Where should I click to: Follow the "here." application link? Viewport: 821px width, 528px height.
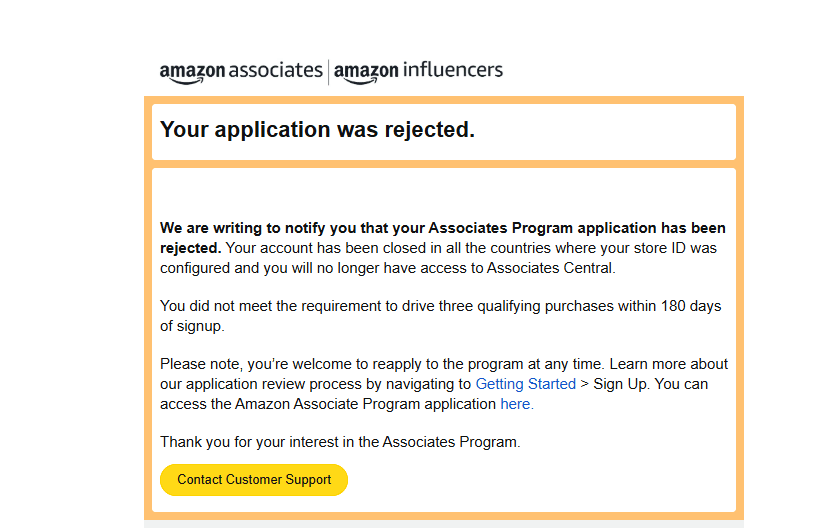[517, 404]
